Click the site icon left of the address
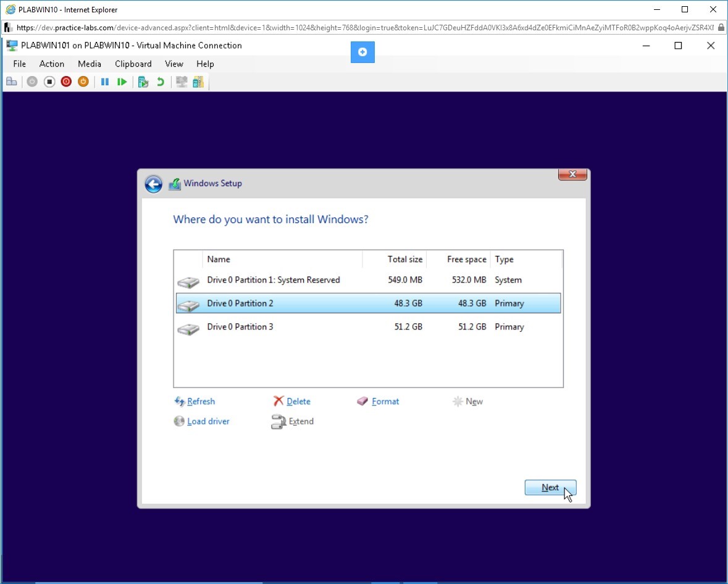The image size is (728, 584). click(9, 28)
